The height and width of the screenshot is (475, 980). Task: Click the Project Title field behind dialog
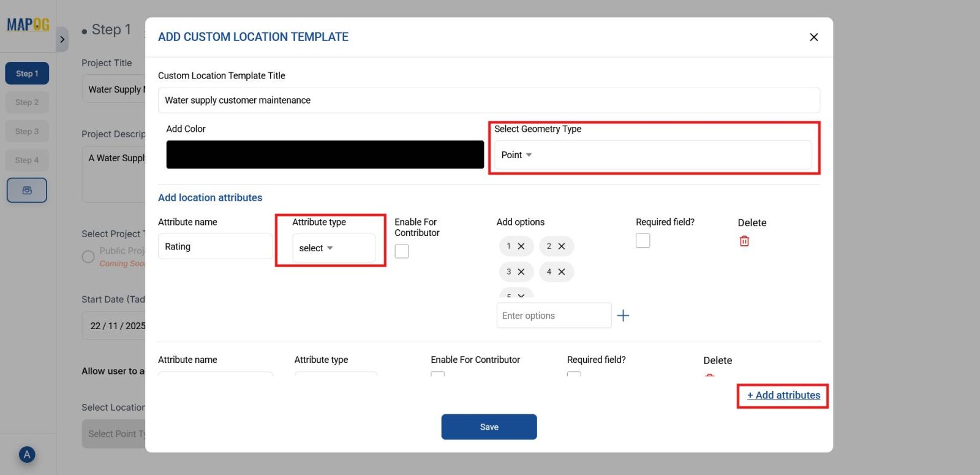click(x=114, y=89)
